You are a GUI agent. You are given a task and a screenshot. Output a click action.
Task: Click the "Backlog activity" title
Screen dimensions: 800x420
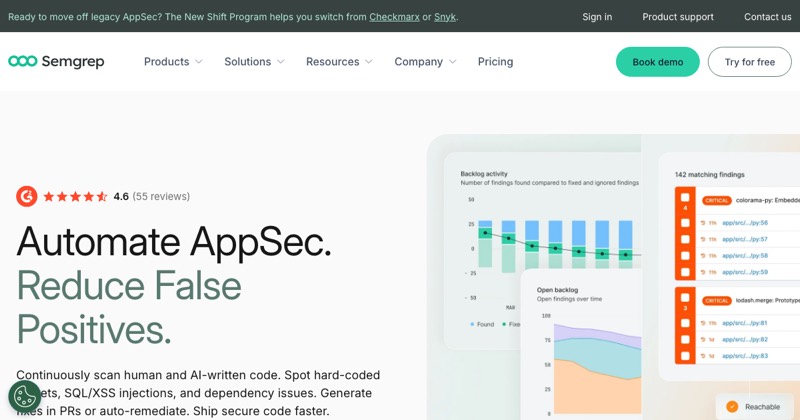click(x=484, y=174)
